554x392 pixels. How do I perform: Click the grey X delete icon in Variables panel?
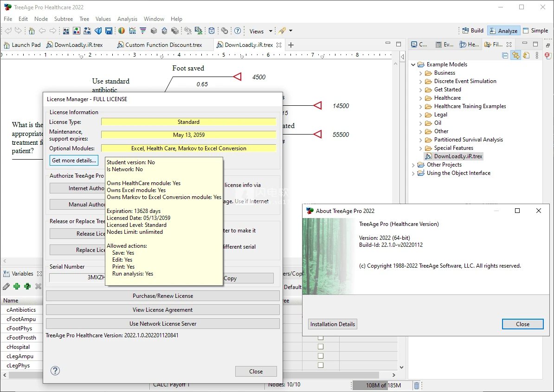pyautogui.click(x=38, y=286)
